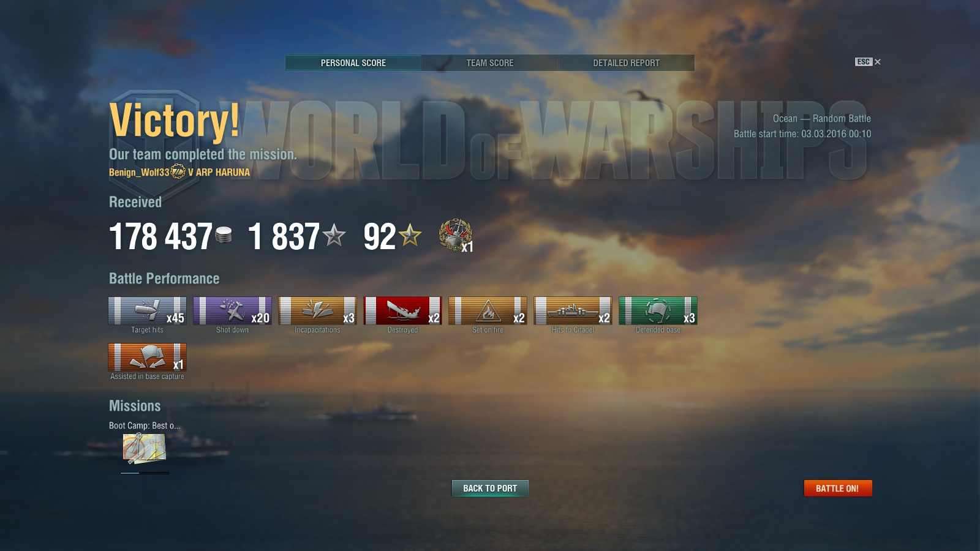Click the Target hits ribbon icon
This screenshot has height=551, width=980.
147,311
